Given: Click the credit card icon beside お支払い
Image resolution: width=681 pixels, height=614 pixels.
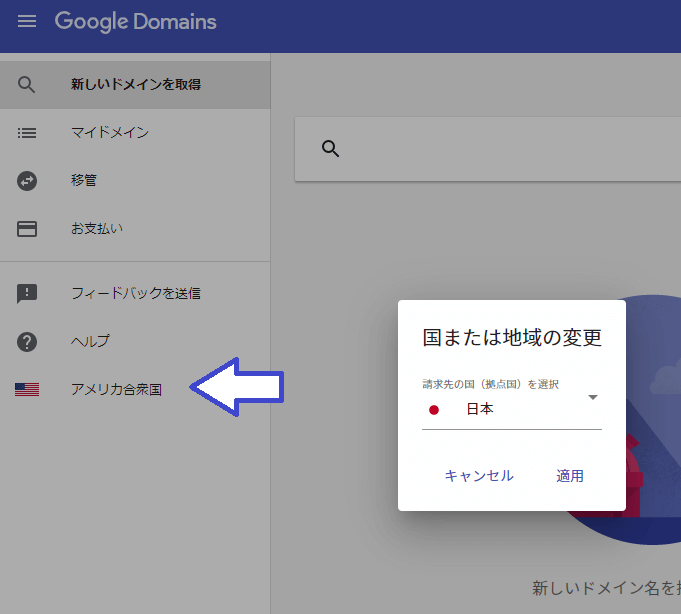Looking at the screenshot, I should coord(27,229).
